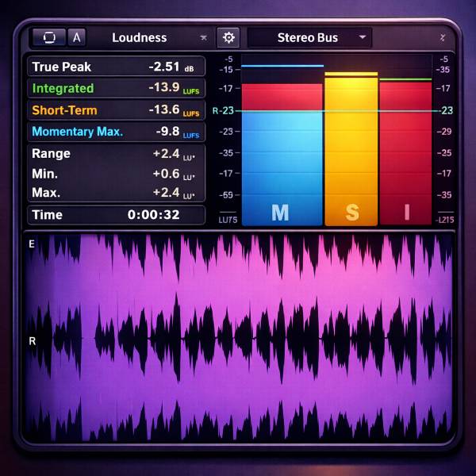Click the Time 0:00:32 readout
The height and width of the screenshot is (476, 476).
click(x=117, y=215)
